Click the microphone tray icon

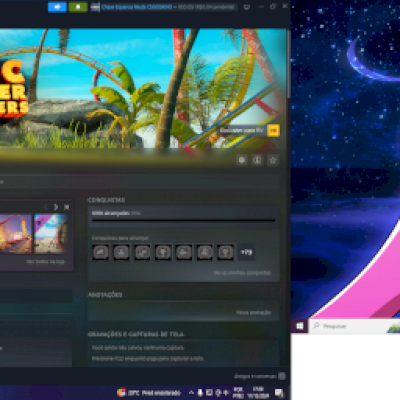(200, 393)
